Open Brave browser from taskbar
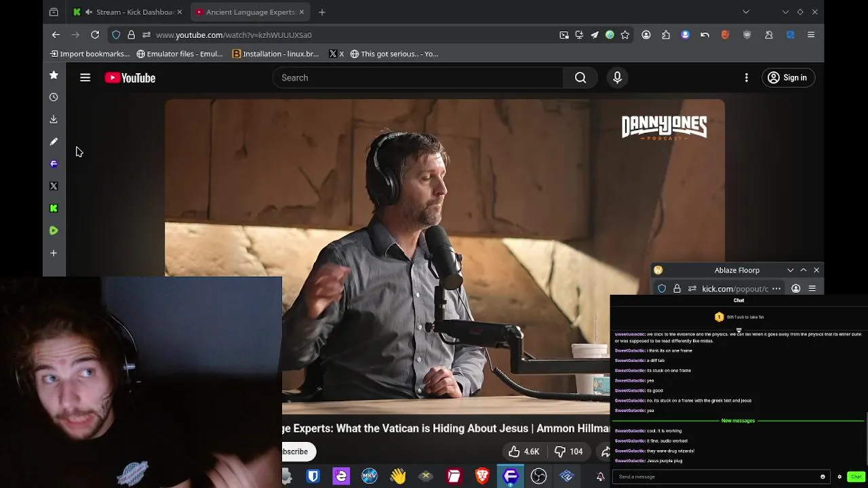Viewport: 868px width, 488px height. click(482, 476)
